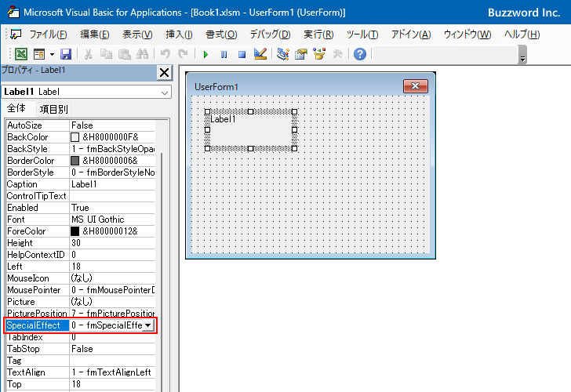The height and width of the screenshot is (392, 571).
Task: Click the Break pause icon
Action: coord(224,55)
